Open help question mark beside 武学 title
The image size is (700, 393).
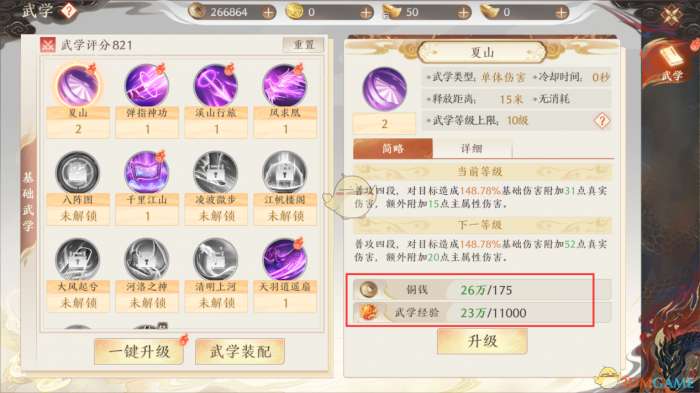click(68, 10)
